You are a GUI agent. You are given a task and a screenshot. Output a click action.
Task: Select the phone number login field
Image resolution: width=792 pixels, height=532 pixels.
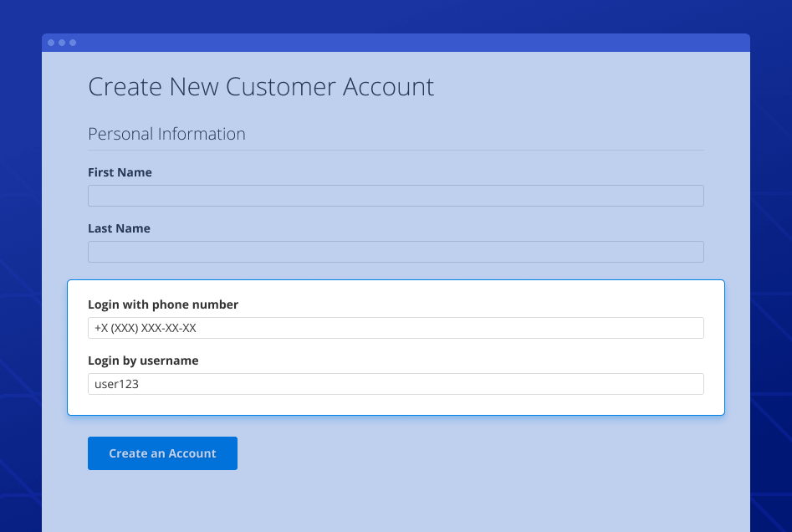pyautogui.click(x=395, y=328)
